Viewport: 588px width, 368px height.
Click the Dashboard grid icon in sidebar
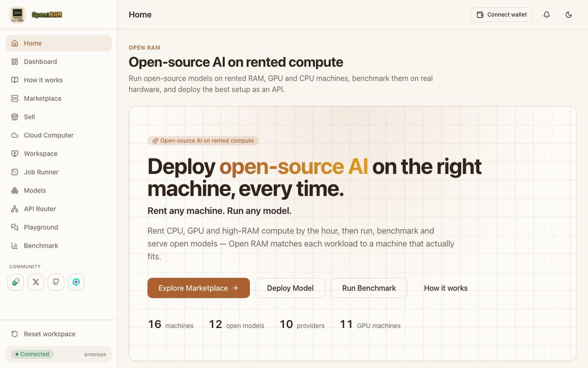pyautogui.click(x=15, y=62)
